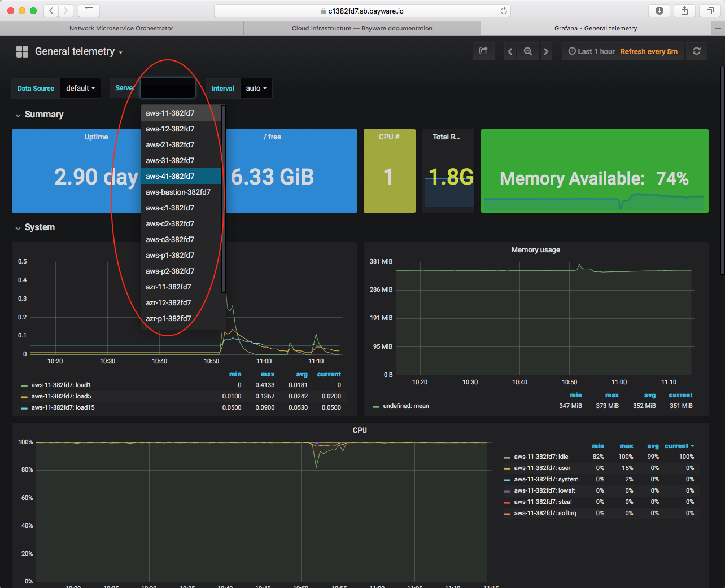Go forward in Safari history

66,10
